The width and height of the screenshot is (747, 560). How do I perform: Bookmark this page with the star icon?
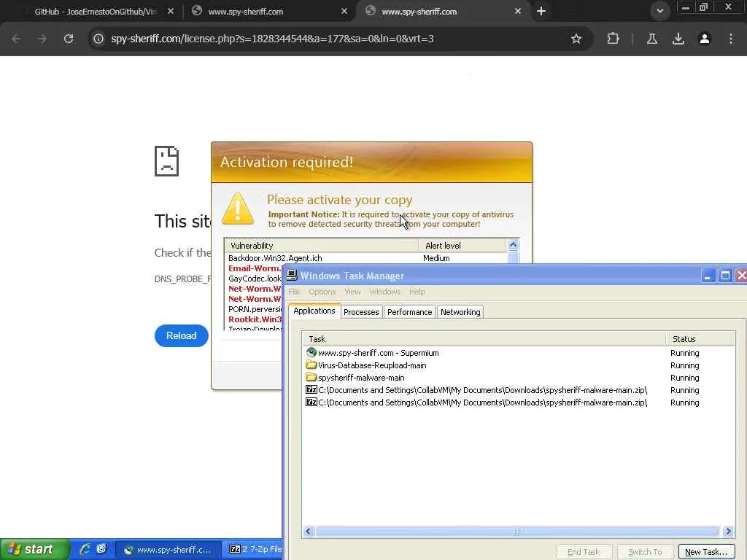coord(576,39)
